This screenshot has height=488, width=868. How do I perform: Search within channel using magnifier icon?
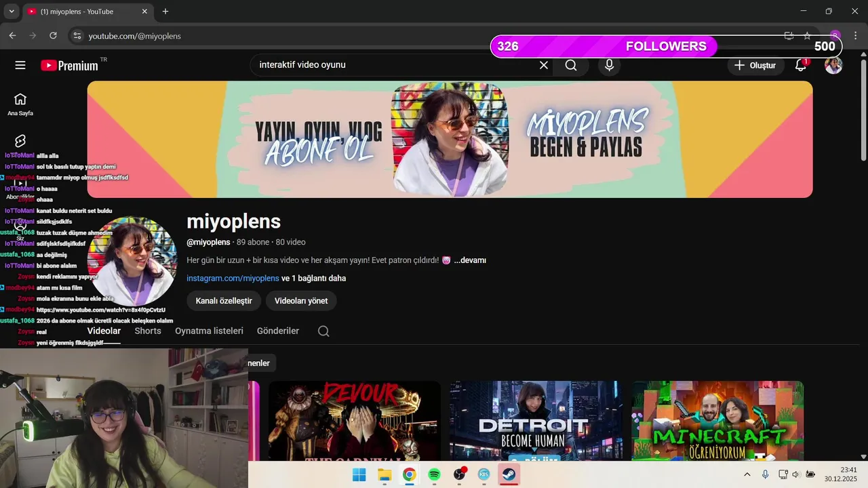pos(323,331)
